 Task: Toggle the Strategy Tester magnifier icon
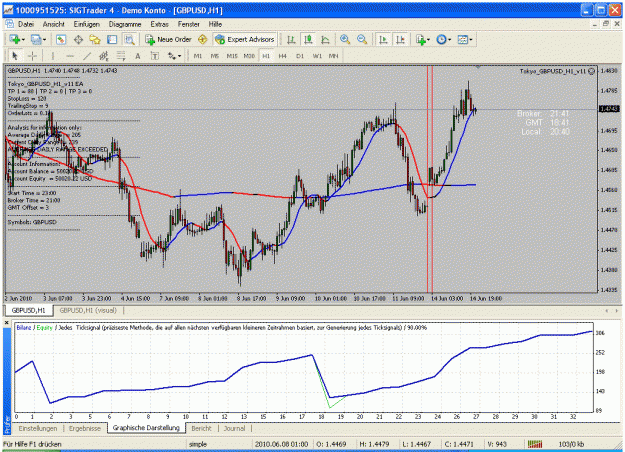click(129, 39)
